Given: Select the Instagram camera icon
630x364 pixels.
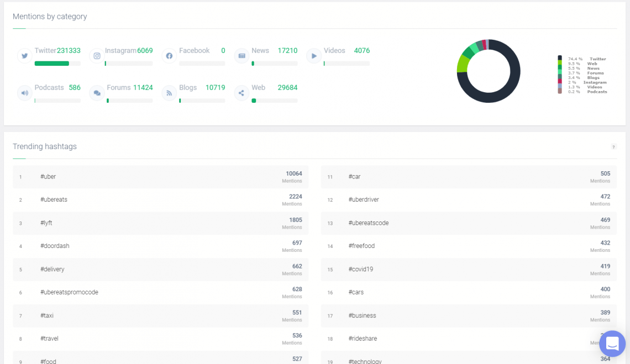Looking at the screenshot, I should point(97,56).
